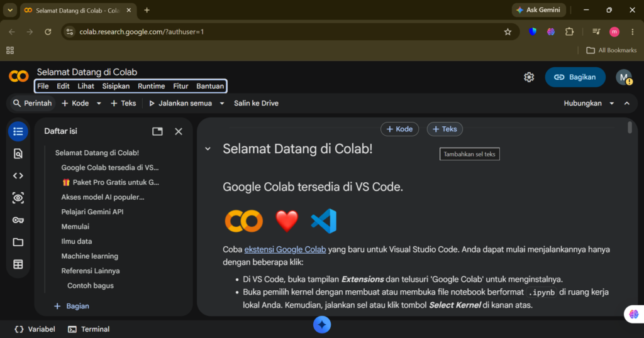Add a text cell from toolbar Teks
Image resolution: width=644 pixels, height=338 pixels.
click(x=123, y=104)
